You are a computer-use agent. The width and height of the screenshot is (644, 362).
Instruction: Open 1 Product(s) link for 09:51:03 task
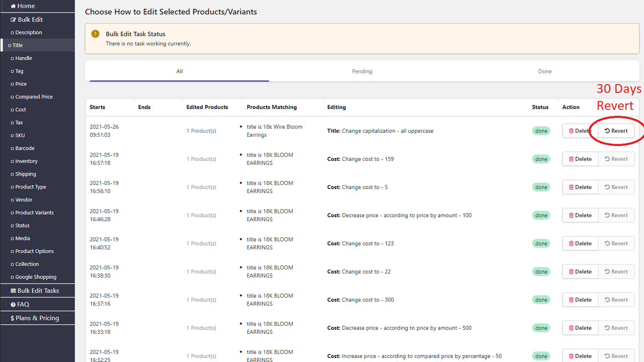[201, 131]
